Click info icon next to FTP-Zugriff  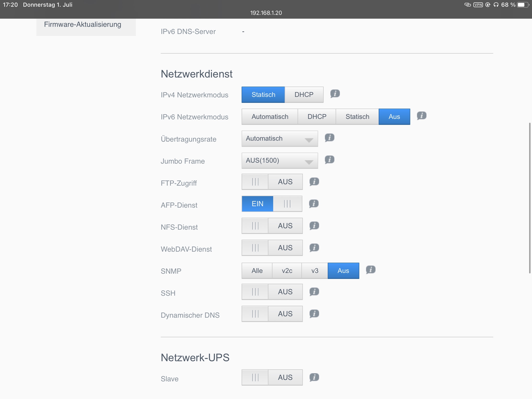tap(314, 182)
